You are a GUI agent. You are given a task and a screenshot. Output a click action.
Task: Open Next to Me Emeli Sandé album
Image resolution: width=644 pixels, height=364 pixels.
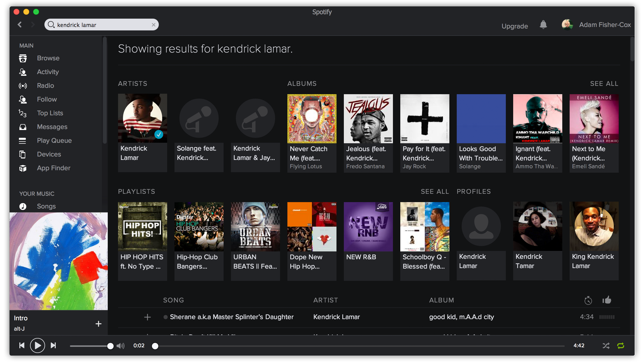(594, 133)
